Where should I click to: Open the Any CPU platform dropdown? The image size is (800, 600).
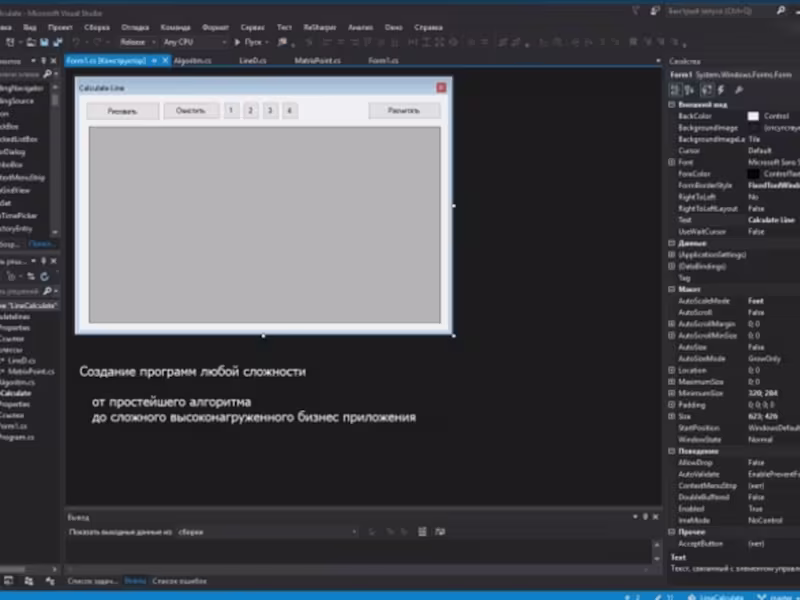194,42
